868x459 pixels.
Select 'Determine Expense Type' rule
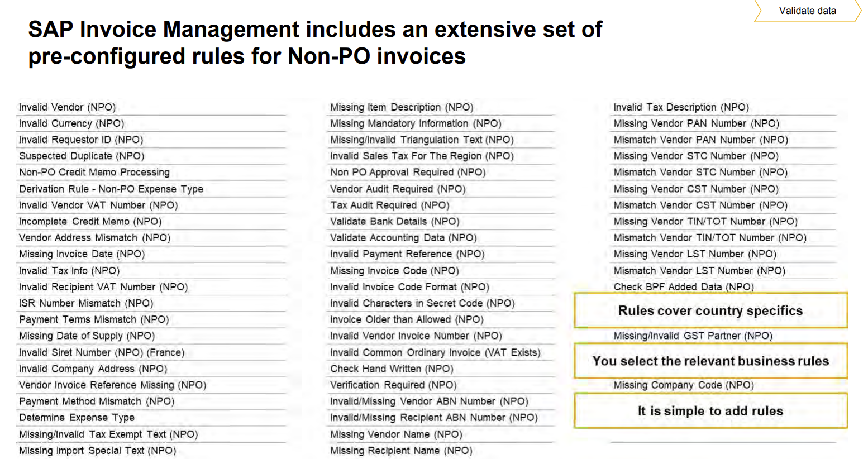click(x=77, y=417)
